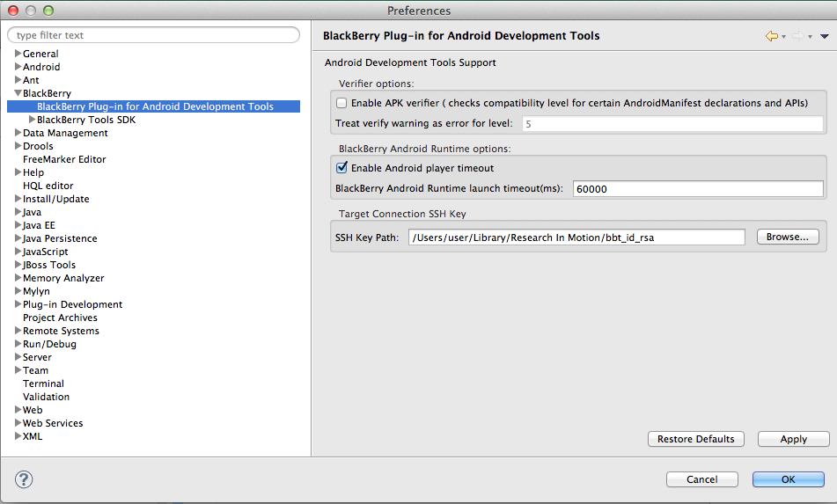Select the Validation preferences item
The image size is (837, 504).
[x=46, y=397]
